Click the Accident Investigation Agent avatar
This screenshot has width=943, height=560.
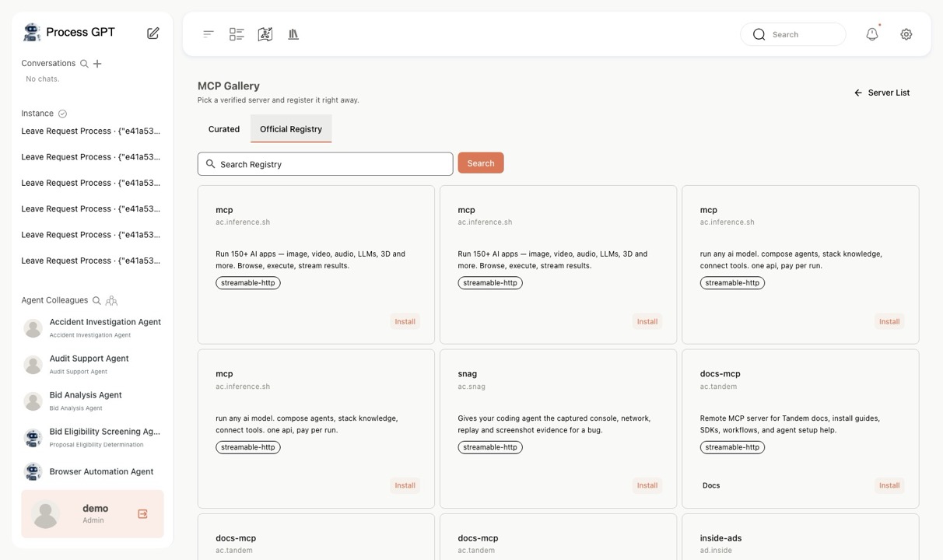click(33, 328)
